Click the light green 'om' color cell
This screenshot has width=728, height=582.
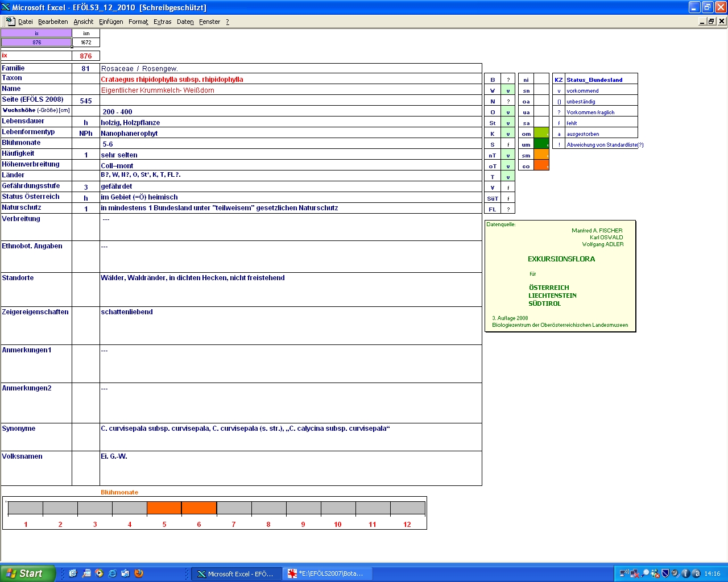click(x=541, y=134)
